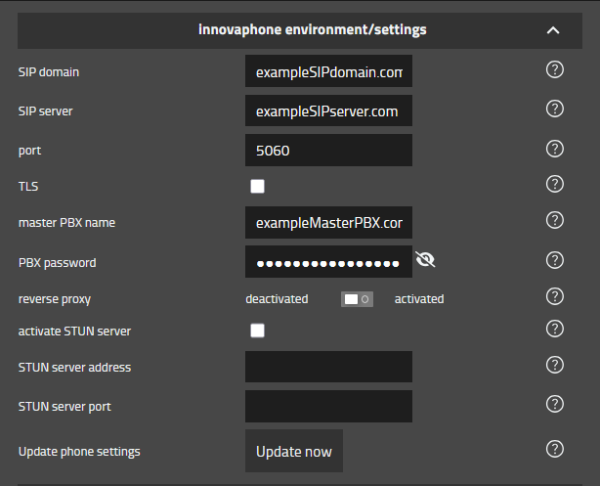Collapse innovaphone environment/settings section chevron
The image size is (600, 486).
point(553,30)
